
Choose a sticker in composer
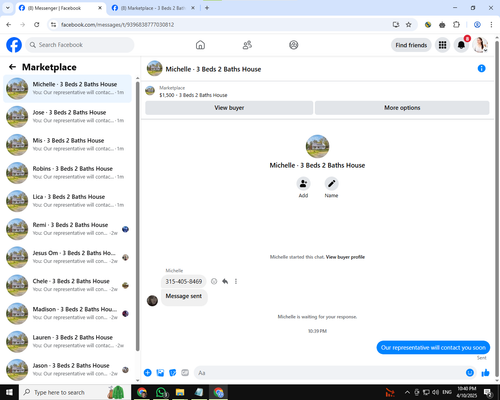173,373
